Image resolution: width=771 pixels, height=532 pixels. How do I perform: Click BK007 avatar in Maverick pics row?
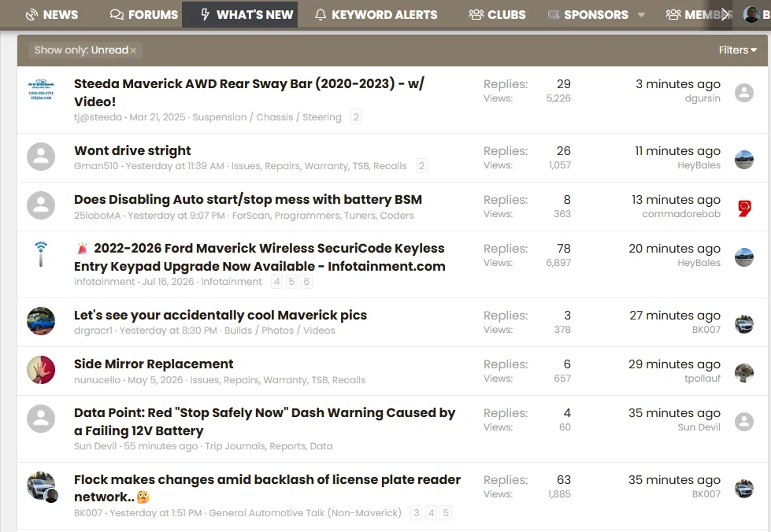pos(744,324)
